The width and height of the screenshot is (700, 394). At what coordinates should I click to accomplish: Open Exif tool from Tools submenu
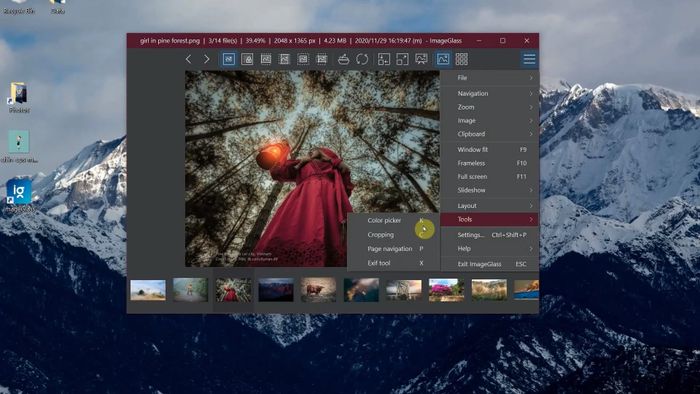[394, 263]
